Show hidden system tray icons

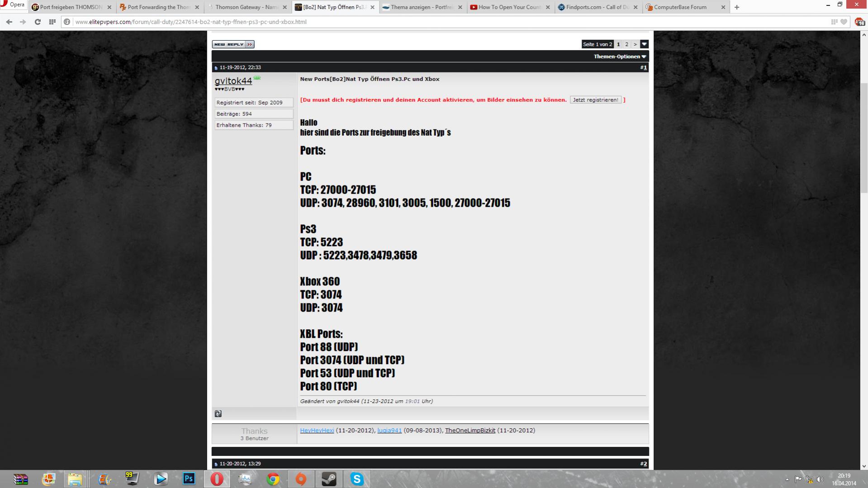tap(787, 479)
